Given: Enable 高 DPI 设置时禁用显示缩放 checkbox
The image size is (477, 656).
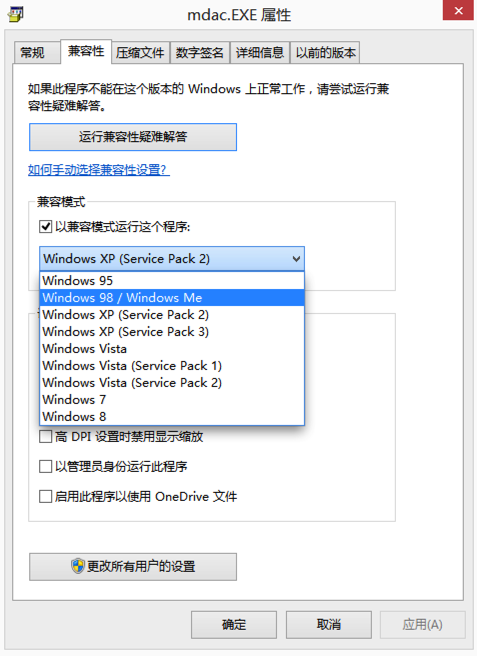Looking at the screenshot, I should click(45, 436).
